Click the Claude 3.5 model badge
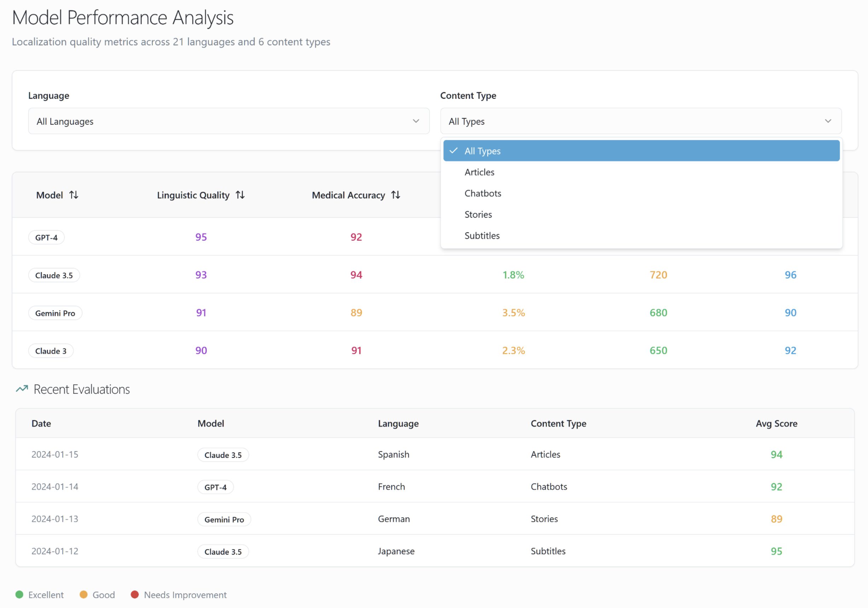868x608 pixels. tap(54, 275)
